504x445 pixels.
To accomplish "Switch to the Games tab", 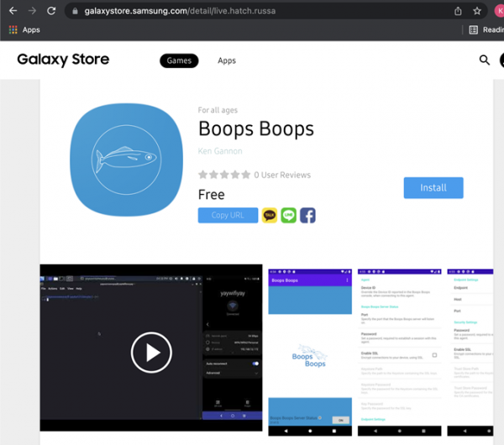I will coord(179,60).
